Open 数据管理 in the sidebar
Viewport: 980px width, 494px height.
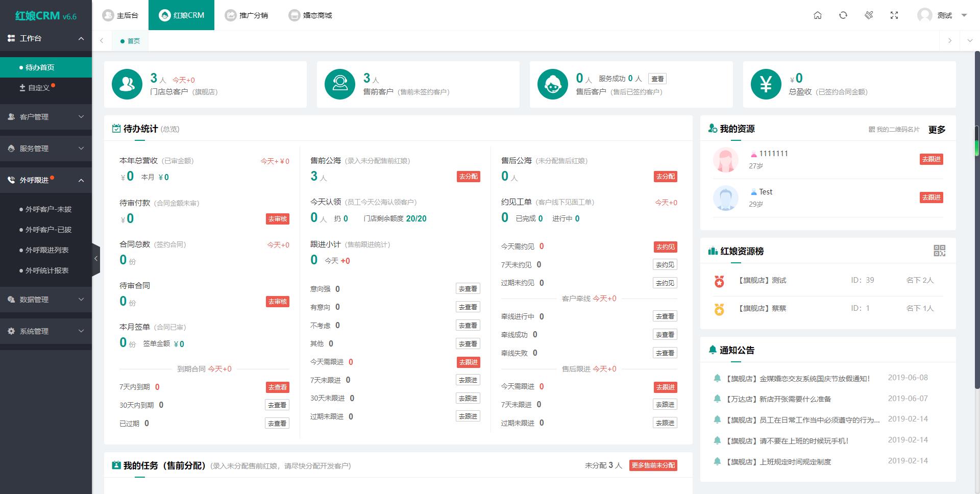click(x=11, y=300)
